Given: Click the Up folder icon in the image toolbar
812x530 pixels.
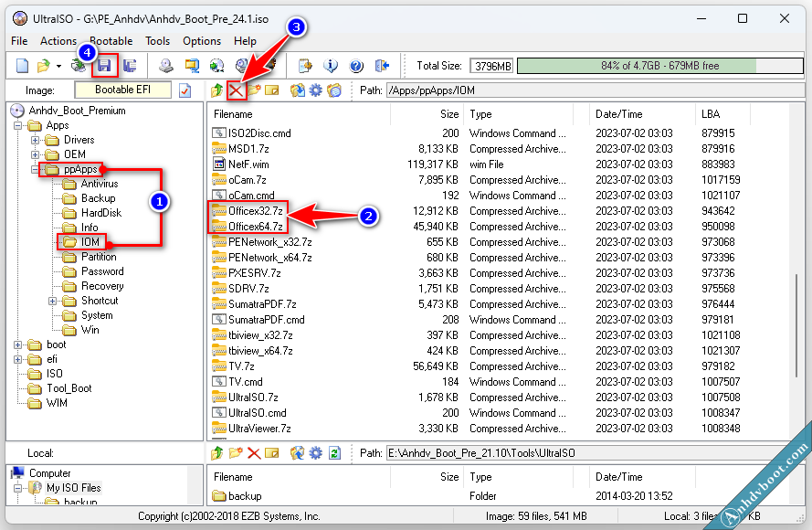Looking at the screenshot, I should 216,90.
